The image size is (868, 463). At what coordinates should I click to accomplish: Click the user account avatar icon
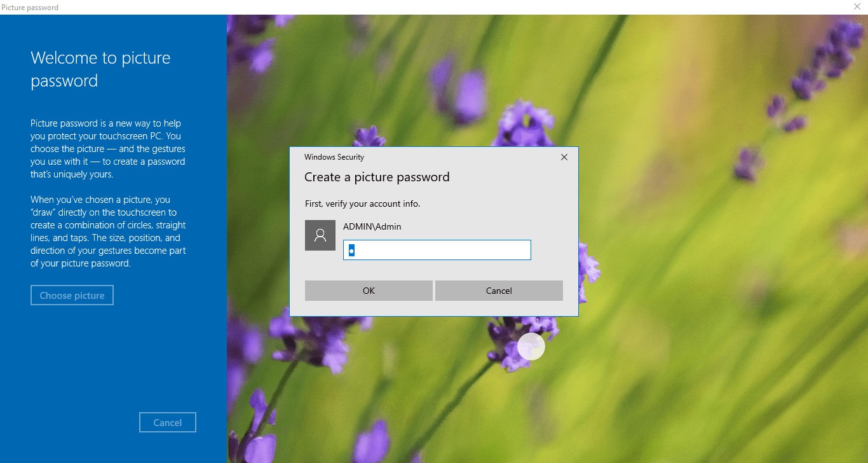pyautogui.click(x=320, y=235)
